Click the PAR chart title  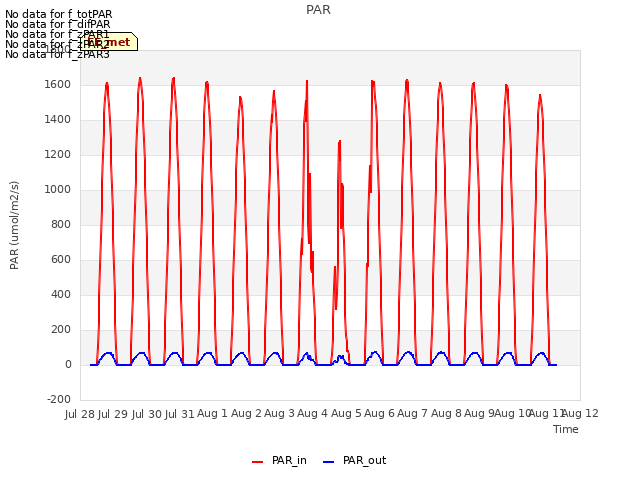(318, 10)
